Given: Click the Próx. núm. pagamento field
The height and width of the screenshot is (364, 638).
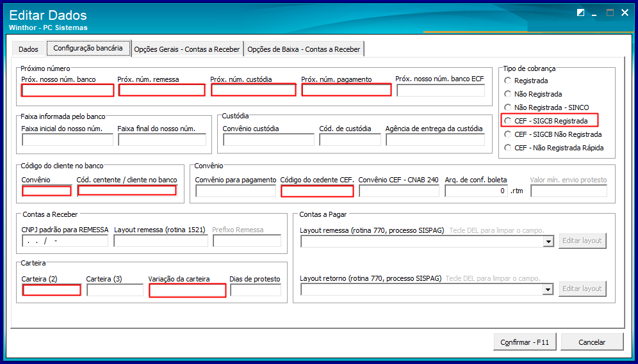Looking at the screenshot, I should 347,90.
